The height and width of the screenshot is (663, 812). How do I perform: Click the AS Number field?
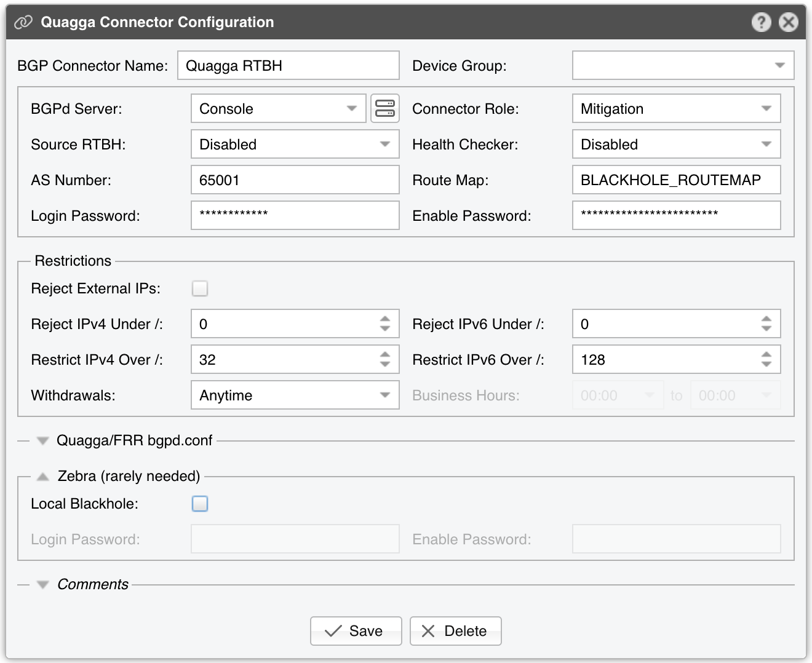295,180
